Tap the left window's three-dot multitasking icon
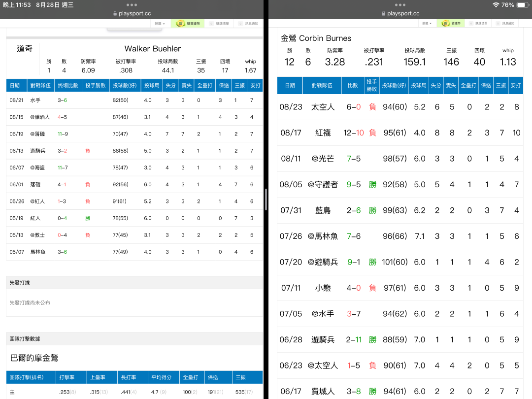This screenshot has height=399, width=532. tap(132, 5)
